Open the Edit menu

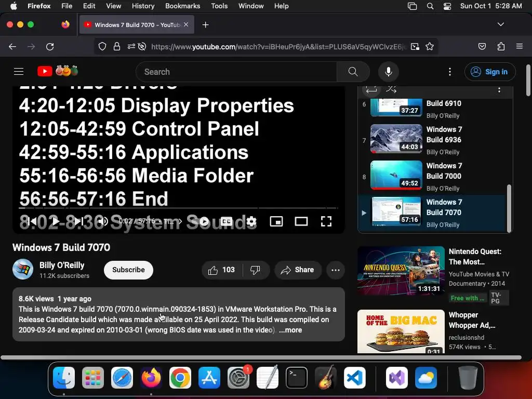[89, 6]
